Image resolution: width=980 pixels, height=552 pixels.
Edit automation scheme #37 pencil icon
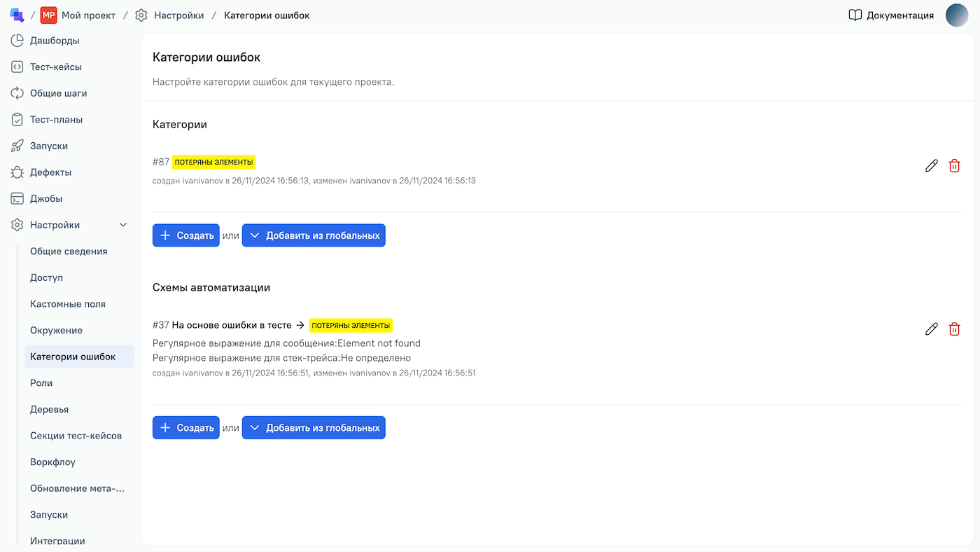931,329
